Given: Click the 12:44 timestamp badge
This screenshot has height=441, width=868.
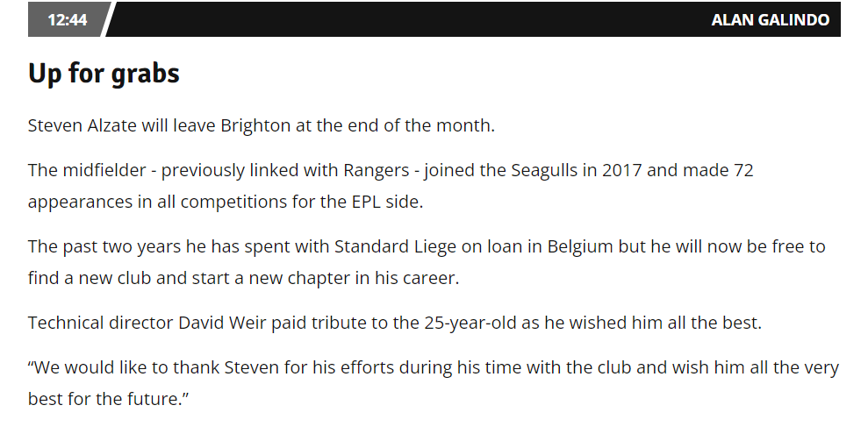Looking at the screenshot, I should coord(67,19).
